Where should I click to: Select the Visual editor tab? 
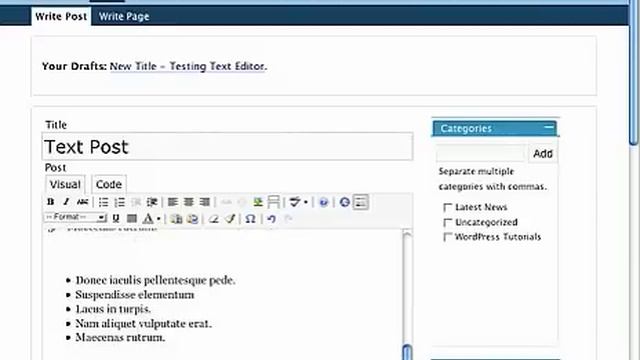tap(65, 184)
